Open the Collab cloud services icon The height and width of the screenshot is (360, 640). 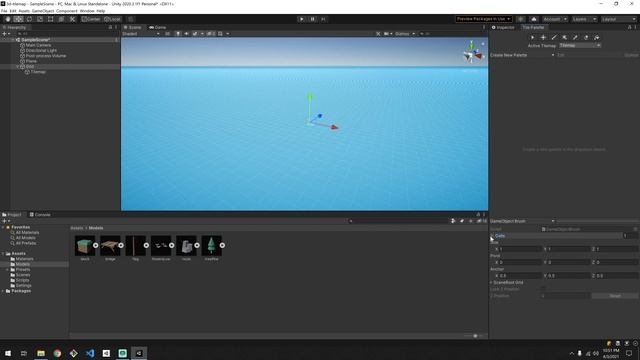click(x=533, y=19)
